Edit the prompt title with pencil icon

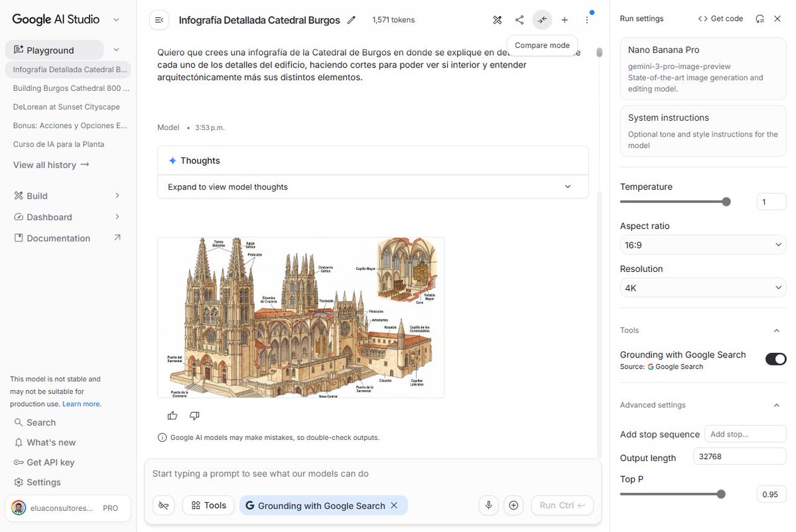coord(352,20)
